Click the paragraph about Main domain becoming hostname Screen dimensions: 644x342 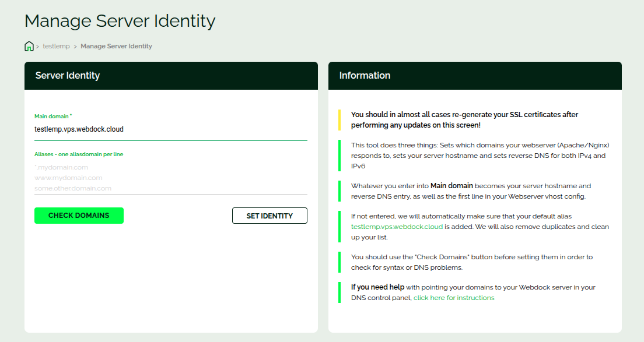[471, 191]
